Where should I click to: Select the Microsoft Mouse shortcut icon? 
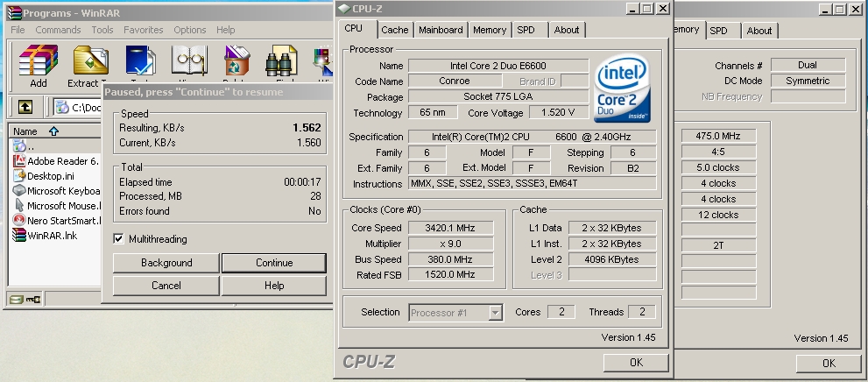pyautogui.click(x=18, y=205)
